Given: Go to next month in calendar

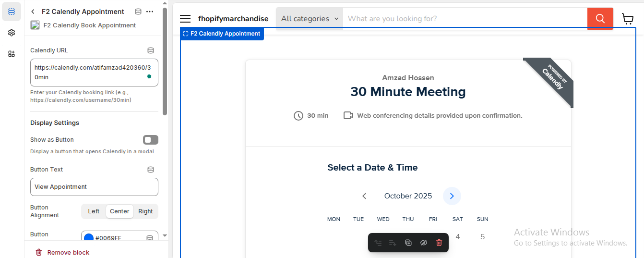Looking at the screenshot, I should [452, 196].
